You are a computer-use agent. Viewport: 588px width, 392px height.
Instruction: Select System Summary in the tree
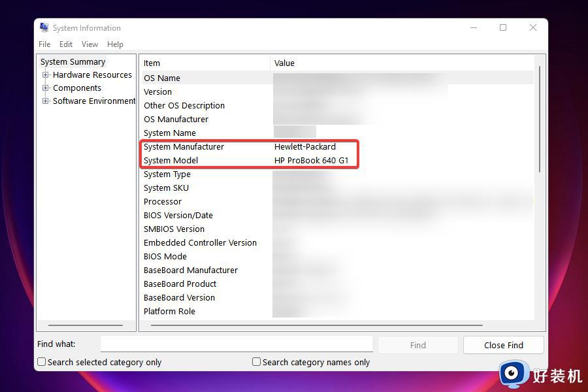[73, 61]
